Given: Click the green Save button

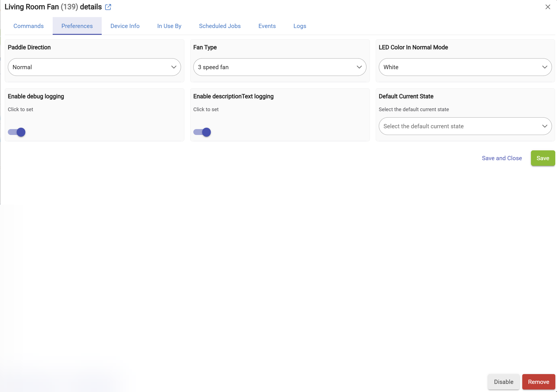Looking at the screenshot, I should click(x=543, y=158).
